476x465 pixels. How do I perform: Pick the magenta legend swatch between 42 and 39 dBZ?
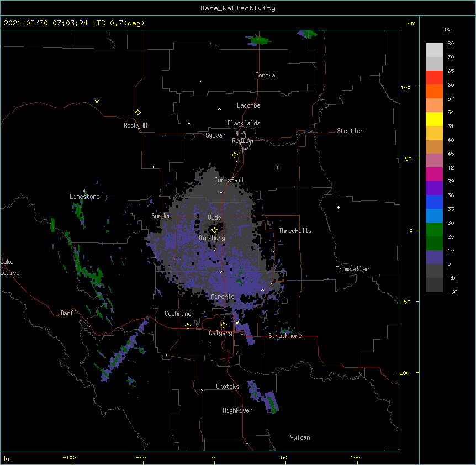434,174
